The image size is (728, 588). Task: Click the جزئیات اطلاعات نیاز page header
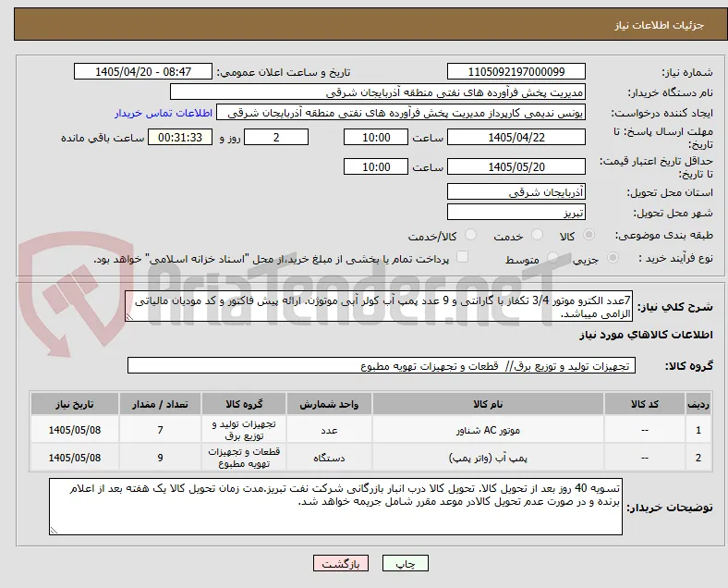tap(660, 25)
